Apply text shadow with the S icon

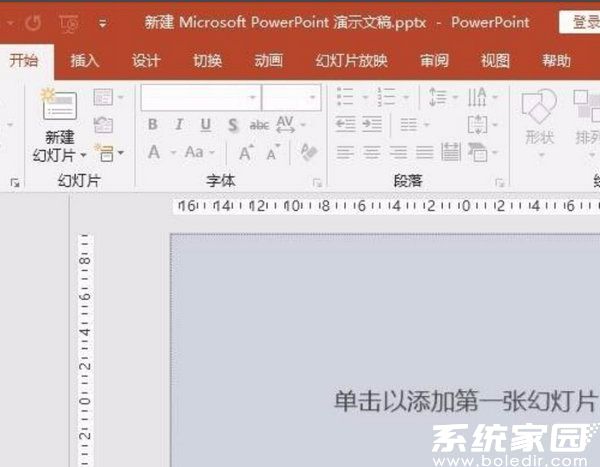232,125
